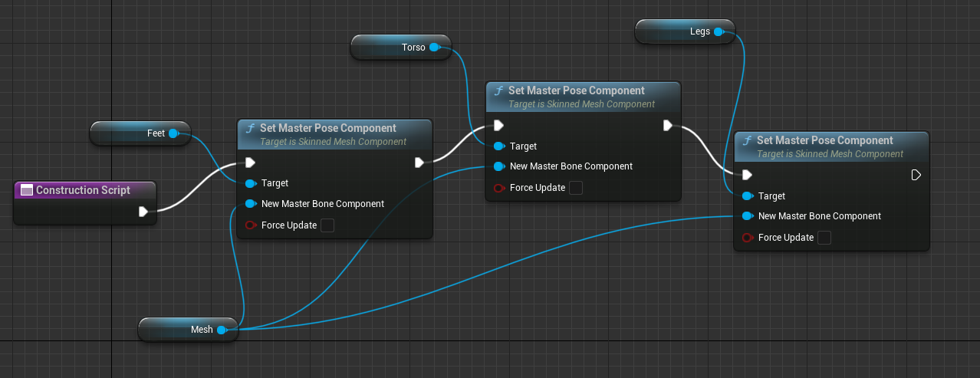This screenshot has width=980, height=378.
Task: Select the Feet variable node
Action: click(x=140, y=133)
